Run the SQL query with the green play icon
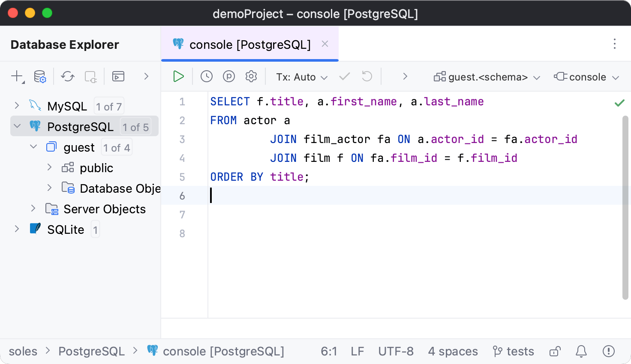This screenshot has height=364, width=631. tap(178, 76)
